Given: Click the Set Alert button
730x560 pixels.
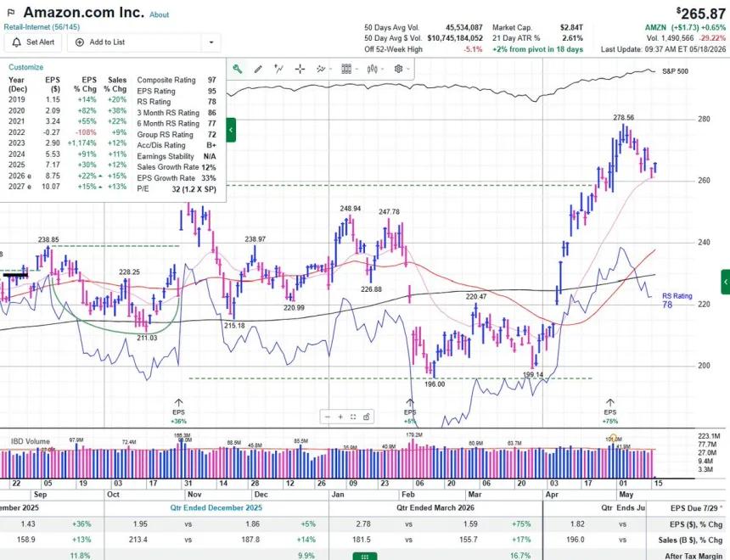Looking at the screenshot, I should pyautogui.click(x=34, y=42).
